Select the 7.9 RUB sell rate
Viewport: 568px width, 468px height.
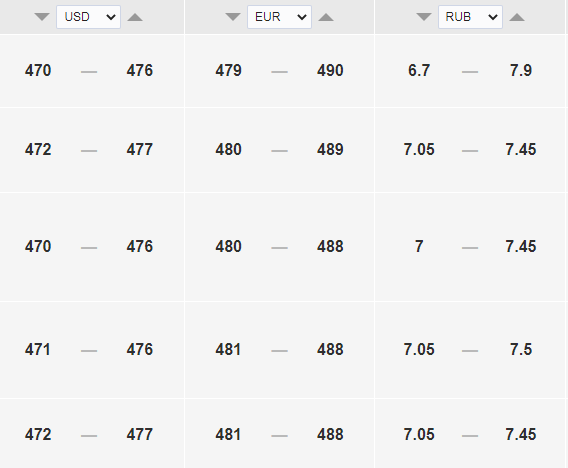[x=521, y=70]
